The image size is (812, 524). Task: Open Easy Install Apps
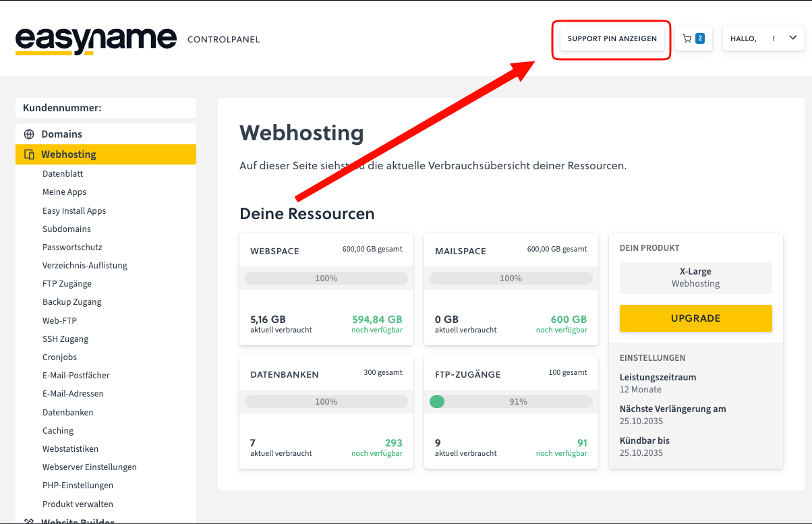(x=74, y=210)
